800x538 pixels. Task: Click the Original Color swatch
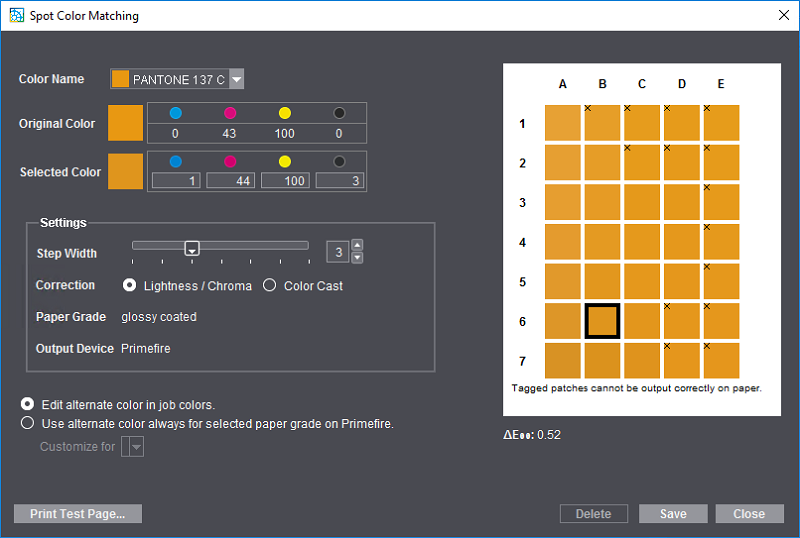click(126, 123)
